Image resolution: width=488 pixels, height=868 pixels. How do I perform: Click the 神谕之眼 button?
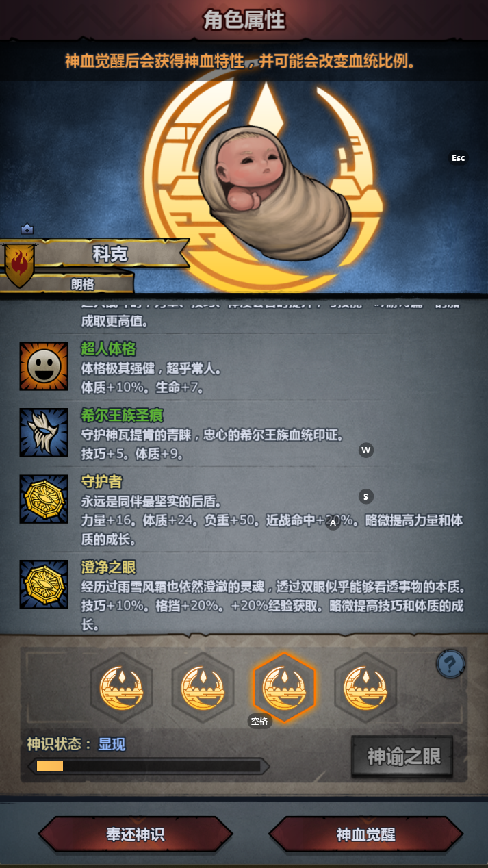pyautogui.click(x=402, y=756)
